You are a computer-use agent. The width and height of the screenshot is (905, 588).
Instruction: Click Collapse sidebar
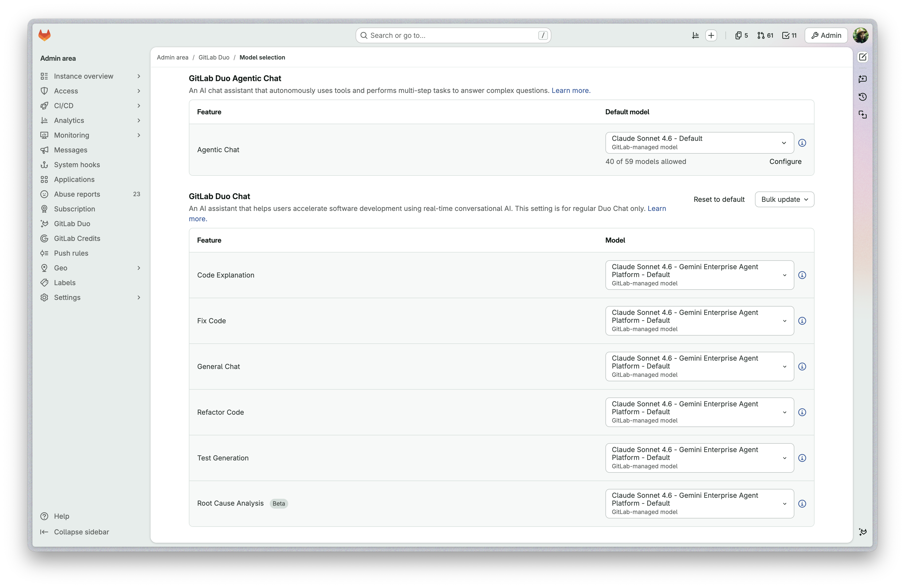click(91, 532)
